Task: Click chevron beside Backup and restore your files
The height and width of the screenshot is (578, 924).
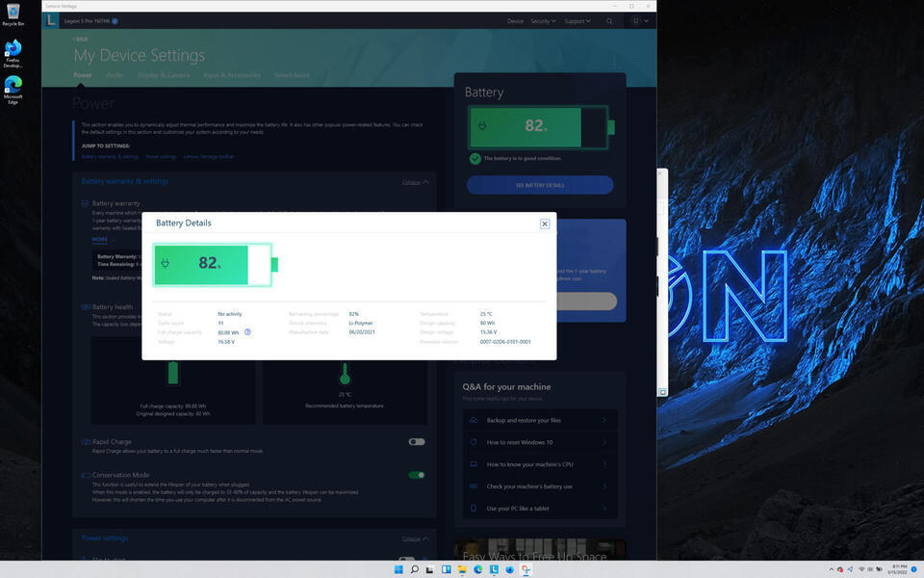Action: click(x=604, y=420)
